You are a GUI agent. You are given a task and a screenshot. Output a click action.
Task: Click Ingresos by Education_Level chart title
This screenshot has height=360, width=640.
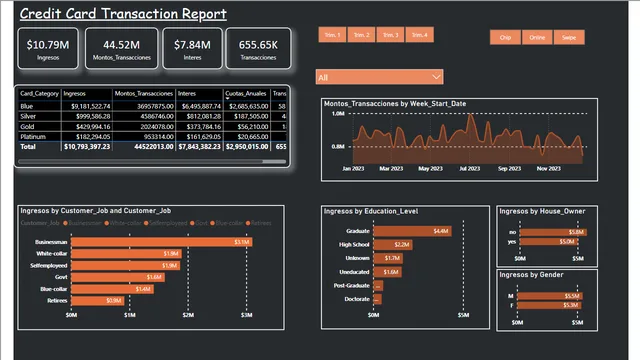tap(371, 211)
